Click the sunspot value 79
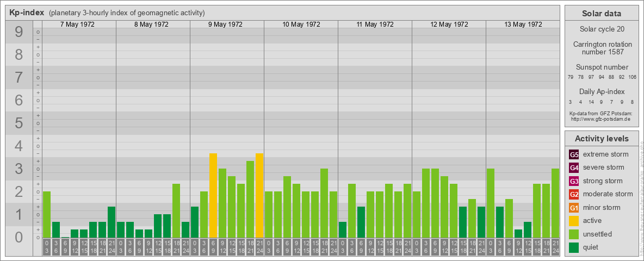Viewport: 644px width, 261px height. click(x=571, y=77)
